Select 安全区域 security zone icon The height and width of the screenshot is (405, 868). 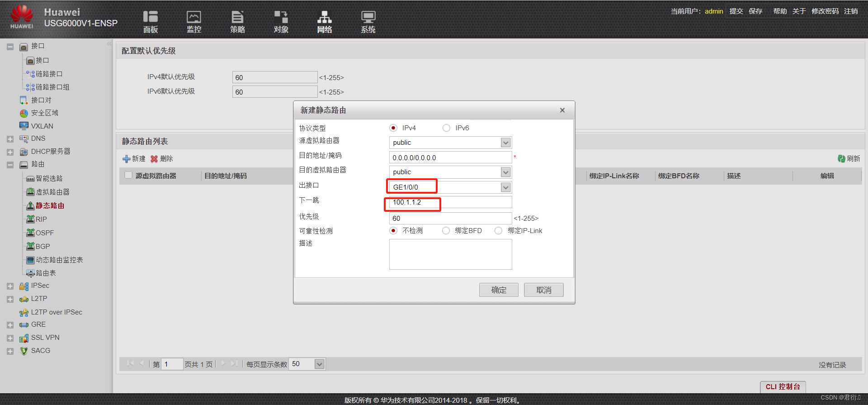(x=24, y=113)
